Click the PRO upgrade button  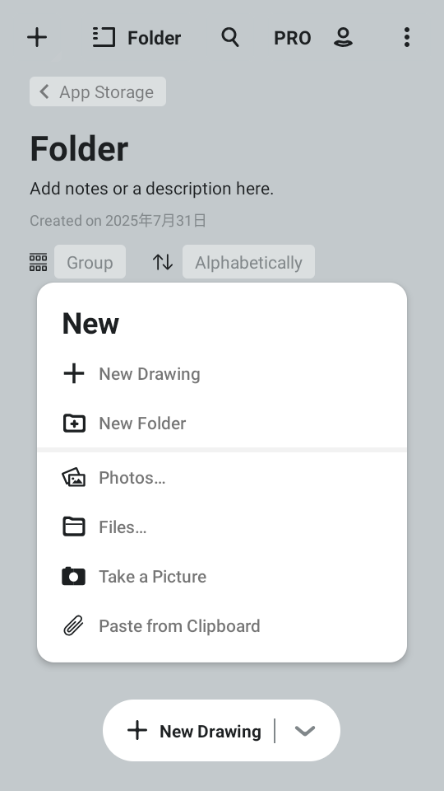point(292,38)
